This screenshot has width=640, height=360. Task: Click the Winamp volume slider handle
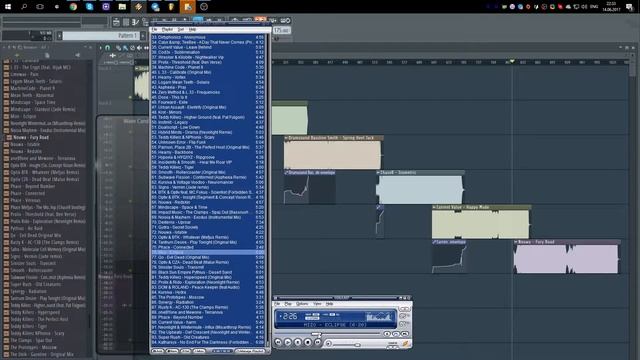pyautogui.click(x=357, y=345)
